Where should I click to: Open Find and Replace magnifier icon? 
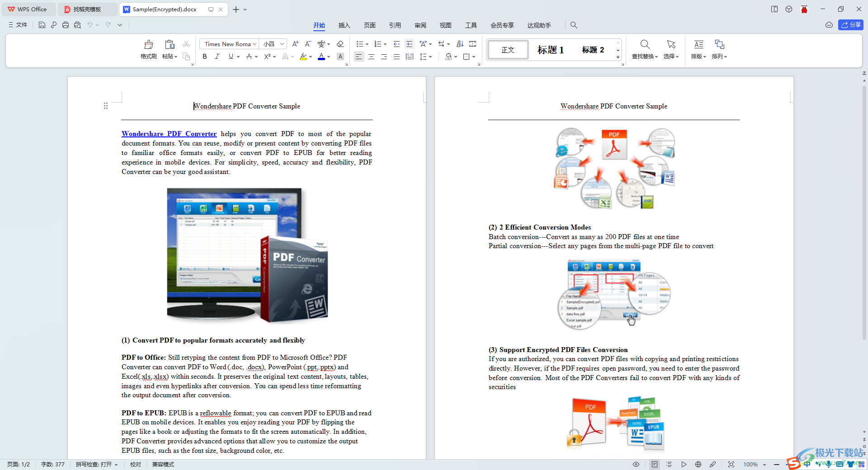[645, 44]
